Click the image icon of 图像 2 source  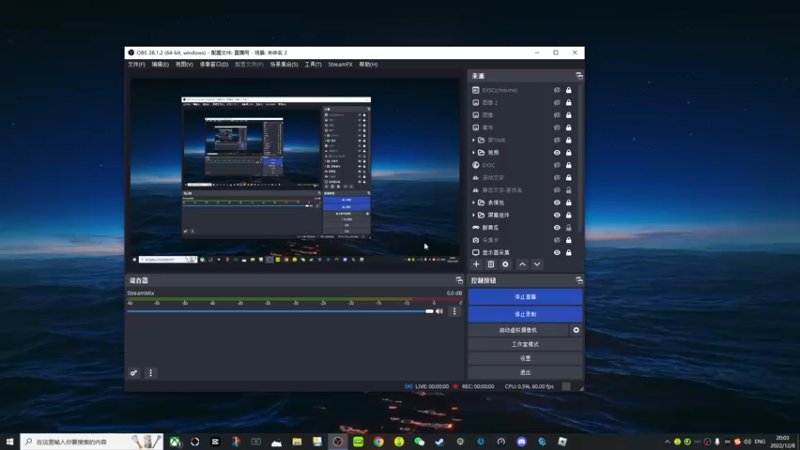[476, 103]
